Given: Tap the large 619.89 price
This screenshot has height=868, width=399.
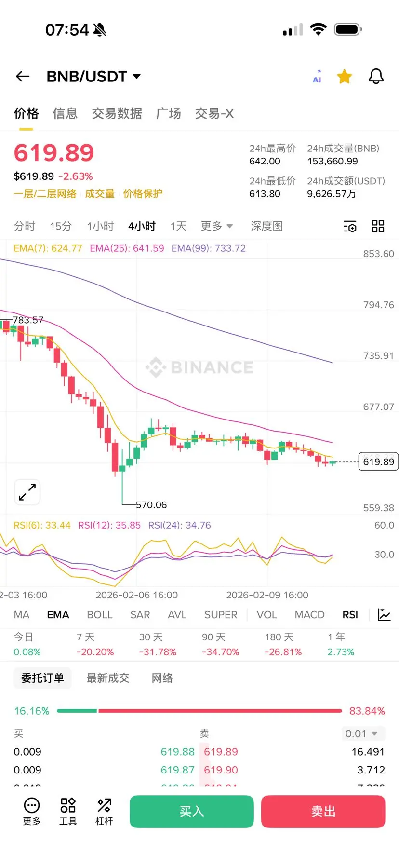Looking at the screenshot, I should coord(54,153).
